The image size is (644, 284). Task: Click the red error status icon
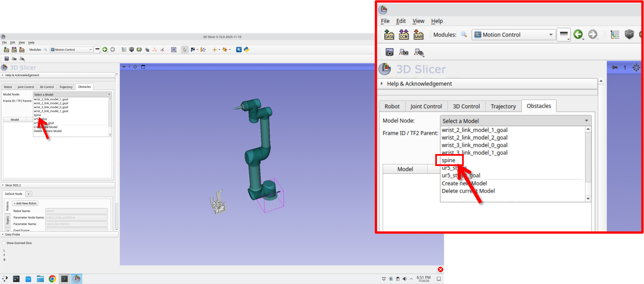[440, 269]
